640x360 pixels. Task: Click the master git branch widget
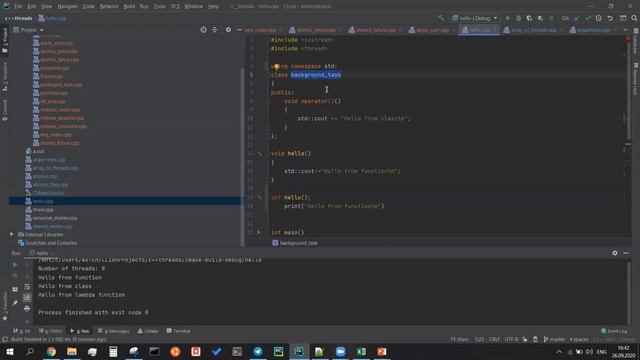[x=554, y=339]
